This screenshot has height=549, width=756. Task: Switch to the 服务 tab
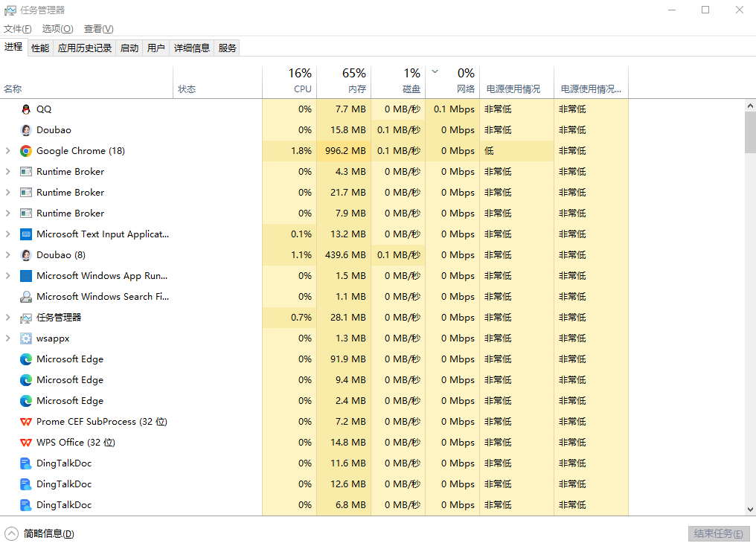coord(227,48)
